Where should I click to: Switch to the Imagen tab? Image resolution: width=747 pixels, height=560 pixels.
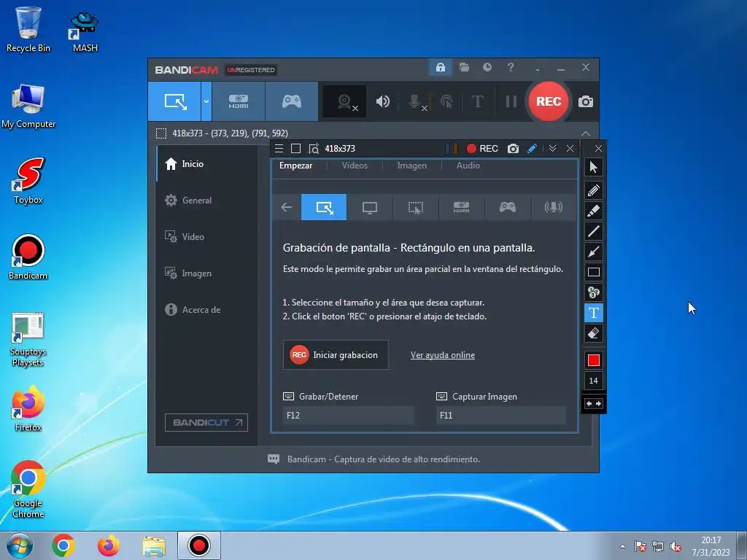point(412,166)
